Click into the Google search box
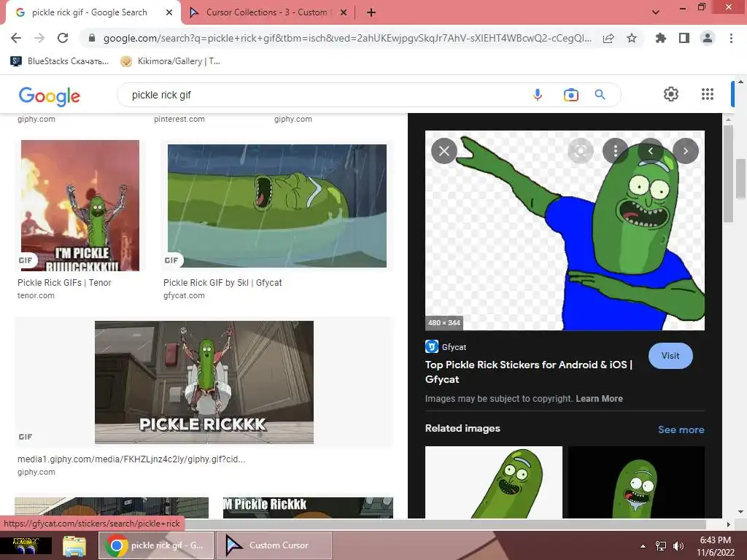The height and width of the screenshot is (560, 747). click(324, 95)
